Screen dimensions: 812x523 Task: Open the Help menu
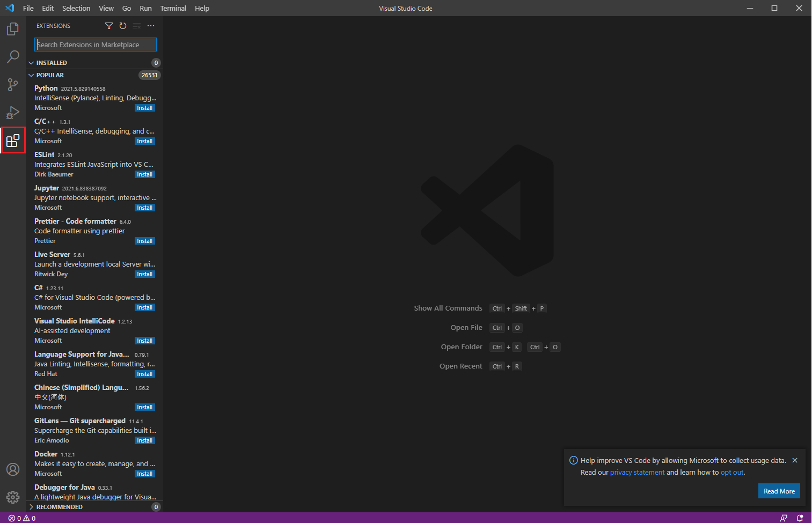pos(202,8)
